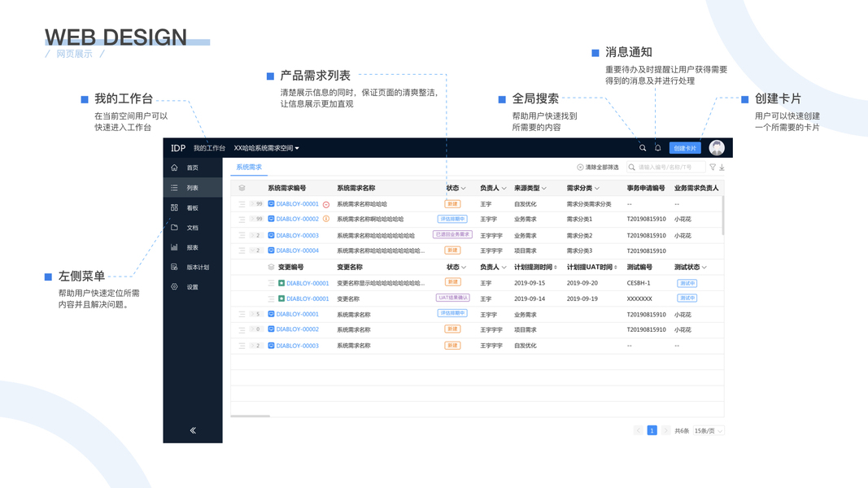Click drag handle of DIABLOY-00004 row
The height and width of the screenshot is (488, 868).
coord(242,251)
